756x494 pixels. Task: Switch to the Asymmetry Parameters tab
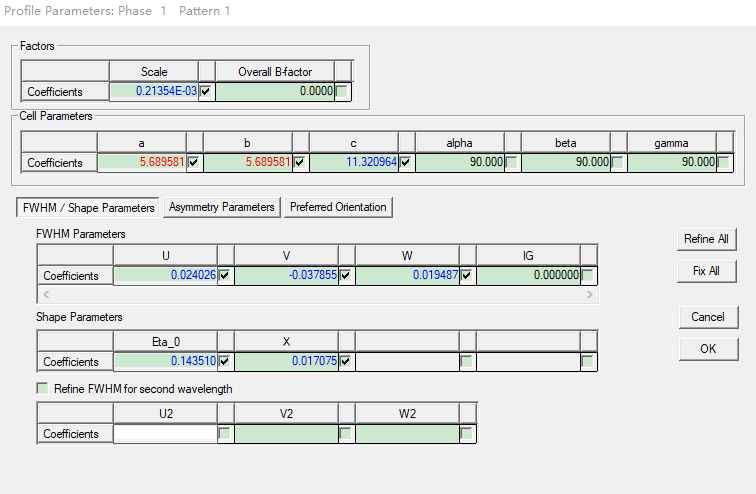(x=221, y=207)
